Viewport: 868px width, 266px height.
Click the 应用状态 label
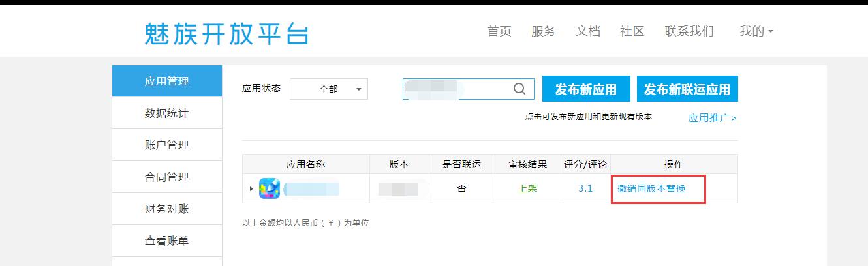[261, 88]
